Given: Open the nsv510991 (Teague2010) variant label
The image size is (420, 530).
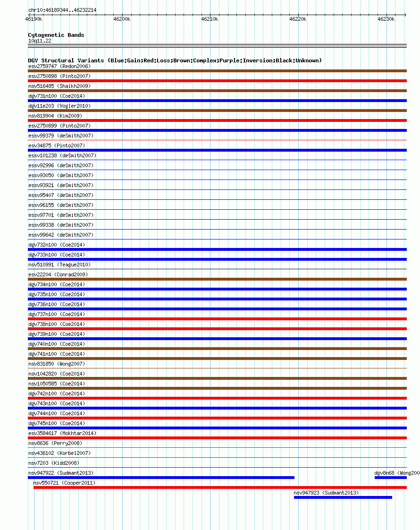Looking at the screenshot, I should coord(59,265).
